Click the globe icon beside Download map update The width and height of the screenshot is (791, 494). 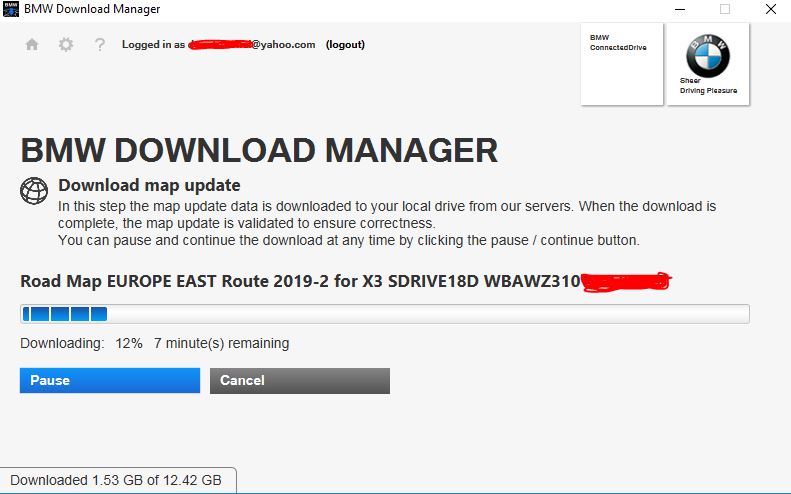point(34,191)
